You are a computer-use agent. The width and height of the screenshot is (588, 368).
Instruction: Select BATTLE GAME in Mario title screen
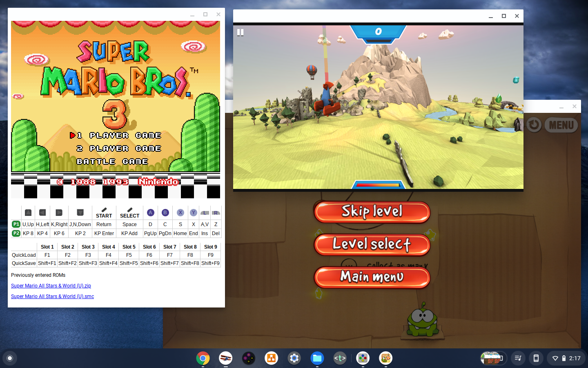[112, 162]
